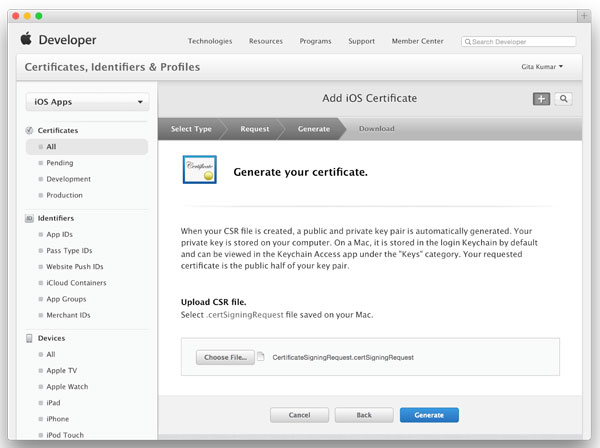
Task: Select iPod Touch devices
Action: pyautogui.click(x=65, y=435)
